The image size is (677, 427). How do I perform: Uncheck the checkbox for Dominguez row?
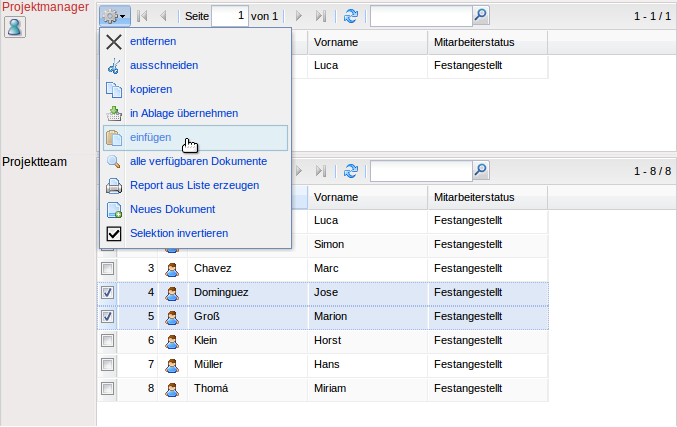(x=107, y=293)
